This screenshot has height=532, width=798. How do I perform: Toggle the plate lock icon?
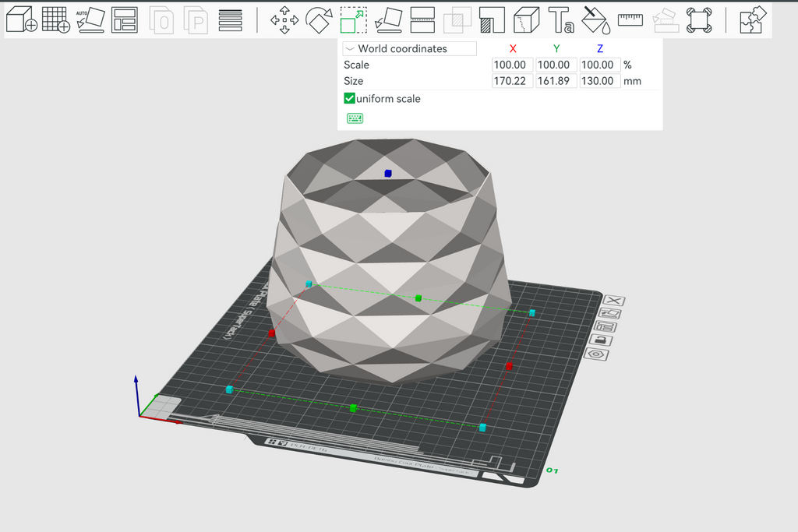(x=602, y=340)
